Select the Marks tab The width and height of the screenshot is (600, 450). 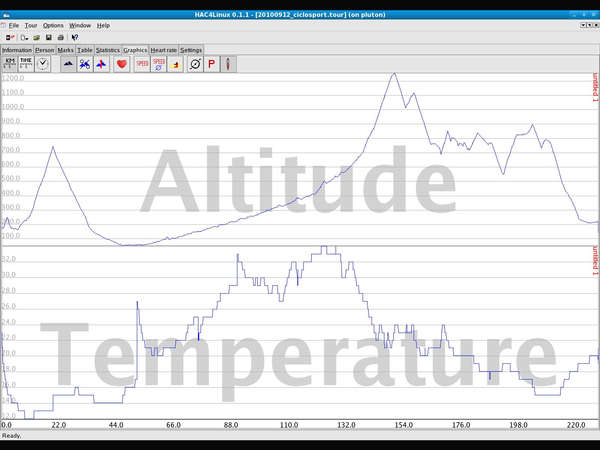(x=66, y=49)
